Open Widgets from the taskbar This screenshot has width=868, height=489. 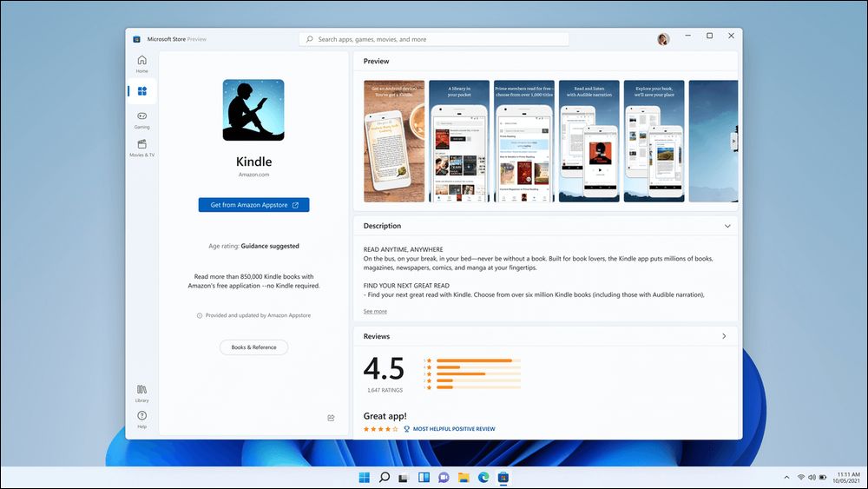pos(424,478)
